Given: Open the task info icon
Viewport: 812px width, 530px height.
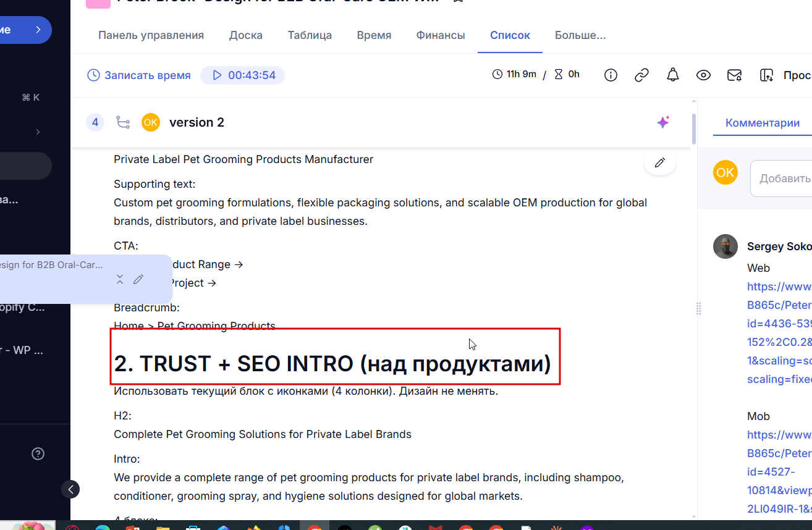Looking at the screenshot, I should tap(611, 75).
